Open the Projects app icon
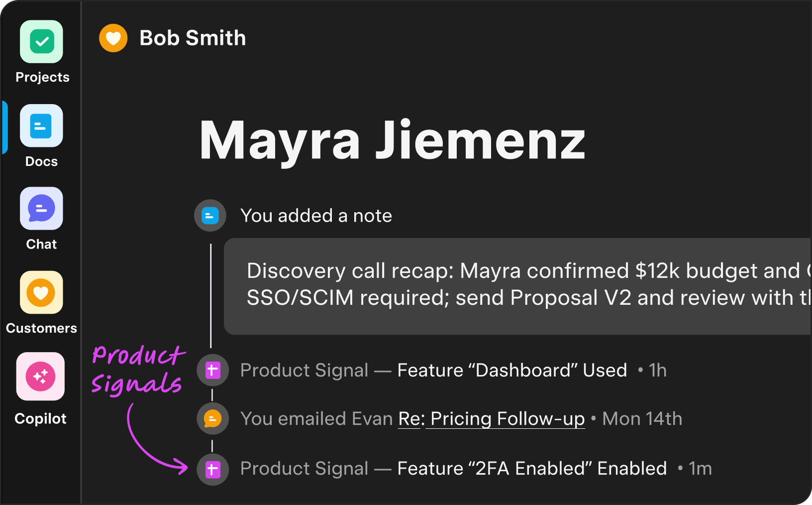 42,42
